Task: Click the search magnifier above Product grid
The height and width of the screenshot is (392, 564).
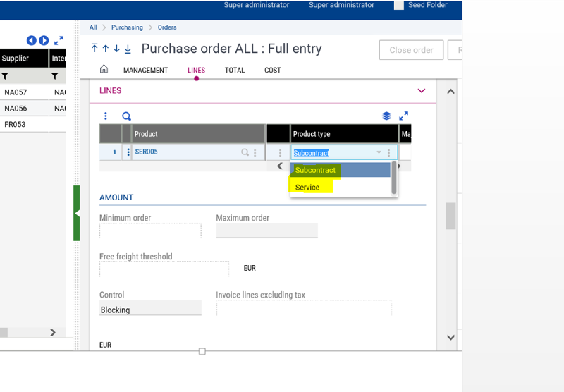Action: point(127,116)
